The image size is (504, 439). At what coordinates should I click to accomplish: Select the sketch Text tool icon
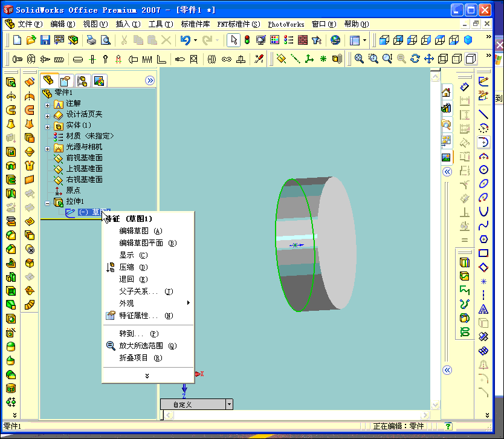click(x=483, y=310)
